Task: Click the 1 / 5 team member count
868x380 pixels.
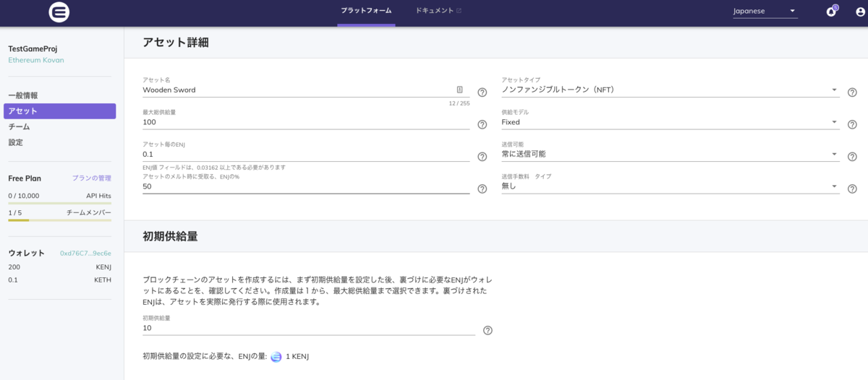Action: [15, 212]
